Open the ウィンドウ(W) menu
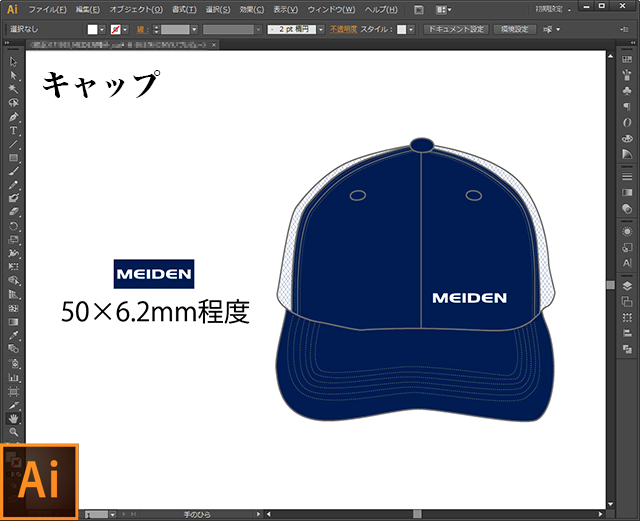Viewport: 640px width, 521px height. click(x=331, y=9)
